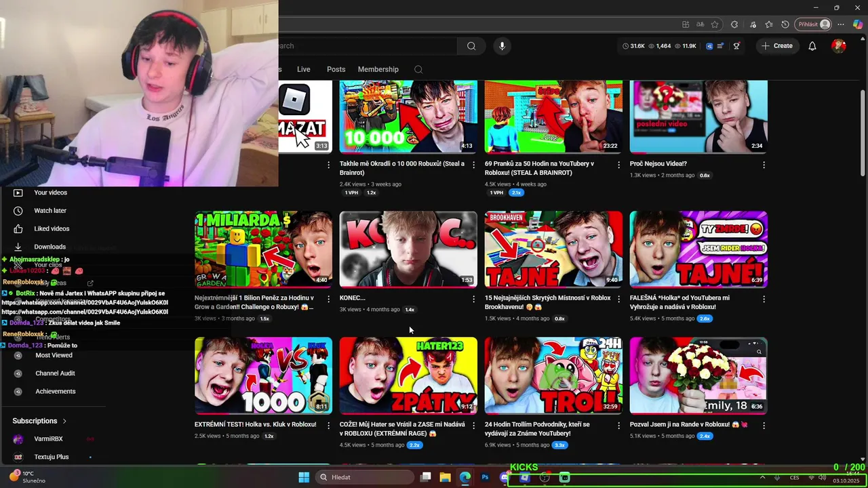Open options menu for KONEC... video
This screenshot has width=868, height=488.
[473, 299]
